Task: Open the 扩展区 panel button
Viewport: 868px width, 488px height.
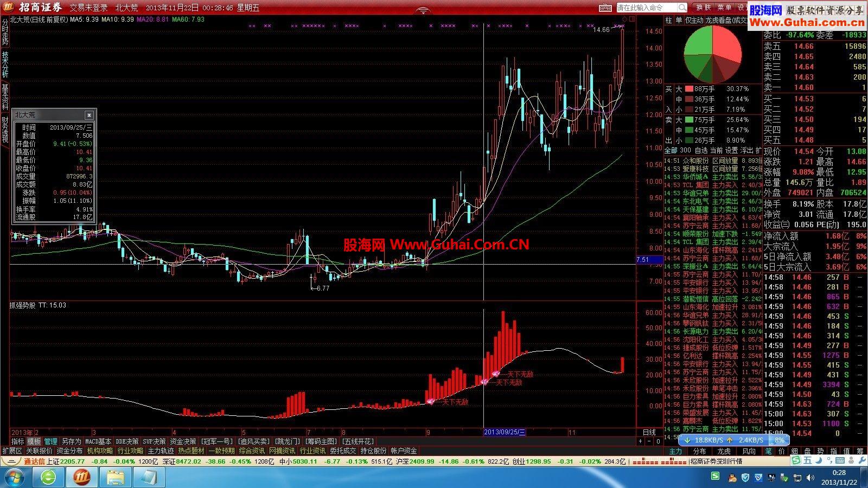Action: pos(12,451)
